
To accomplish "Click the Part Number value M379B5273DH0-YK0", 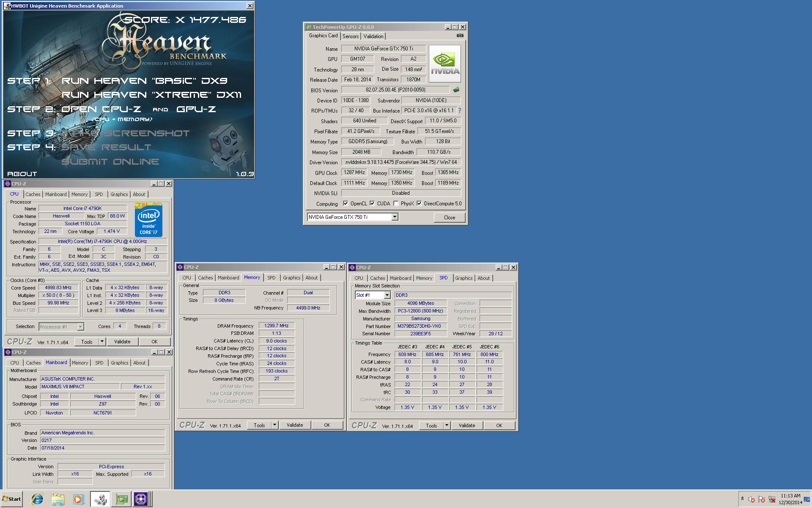I will coord(420,326).
